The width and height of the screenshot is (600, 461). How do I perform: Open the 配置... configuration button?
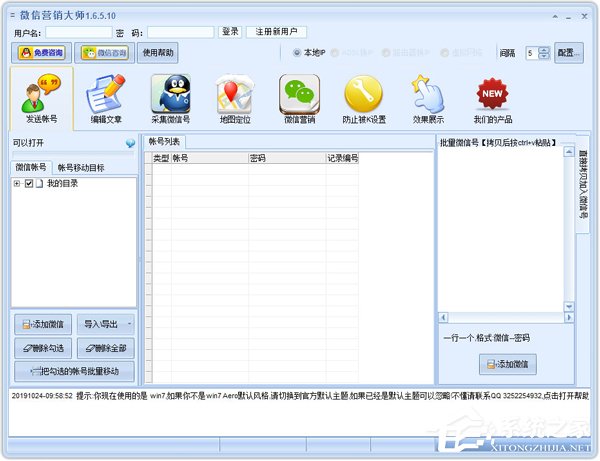pyautogui.click(x=569, y=53)
